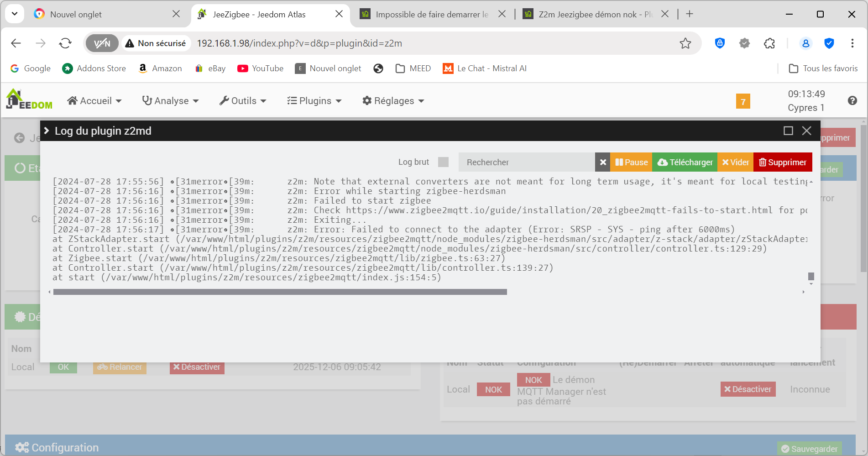Open the orange notifications badge showing 7
Viewport: 868px width, 456px height.
tap(743, 101)
